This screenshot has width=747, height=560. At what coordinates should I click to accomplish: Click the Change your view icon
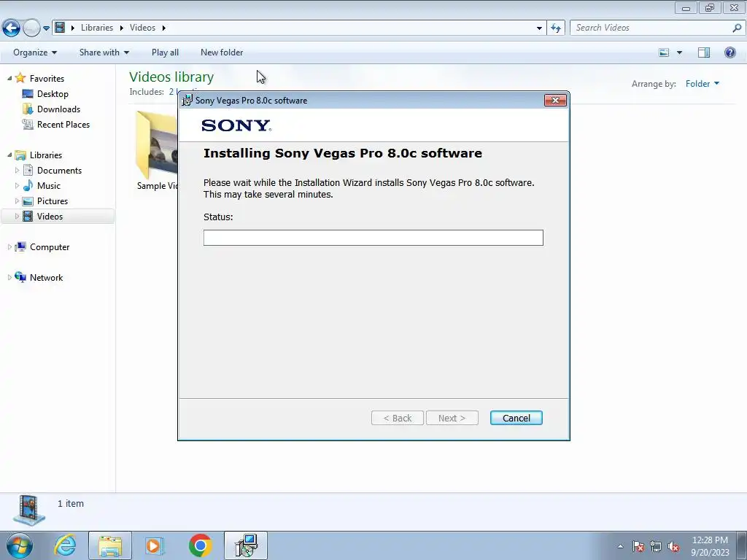pos(664,52)
